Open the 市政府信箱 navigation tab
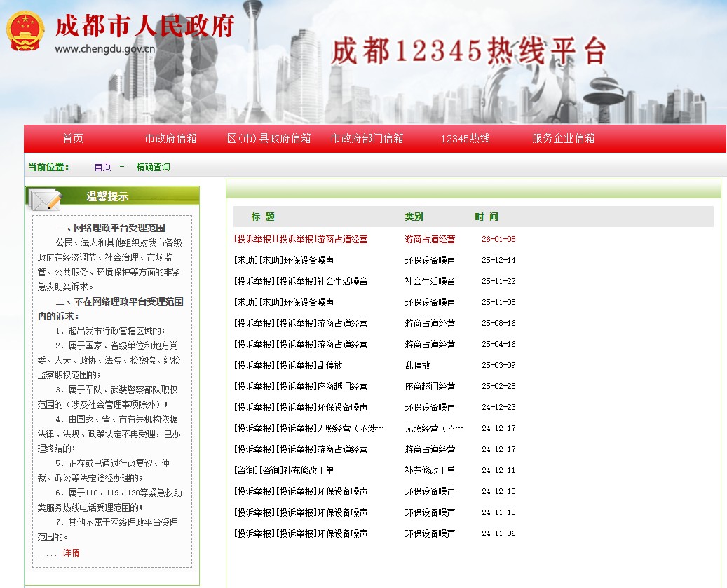 170,139
